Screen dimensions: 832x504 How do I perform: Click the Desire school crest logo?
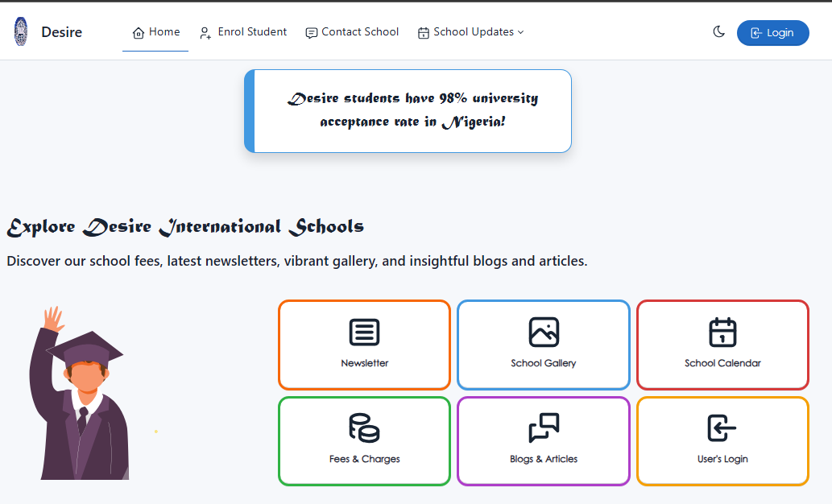coord(21,31)
